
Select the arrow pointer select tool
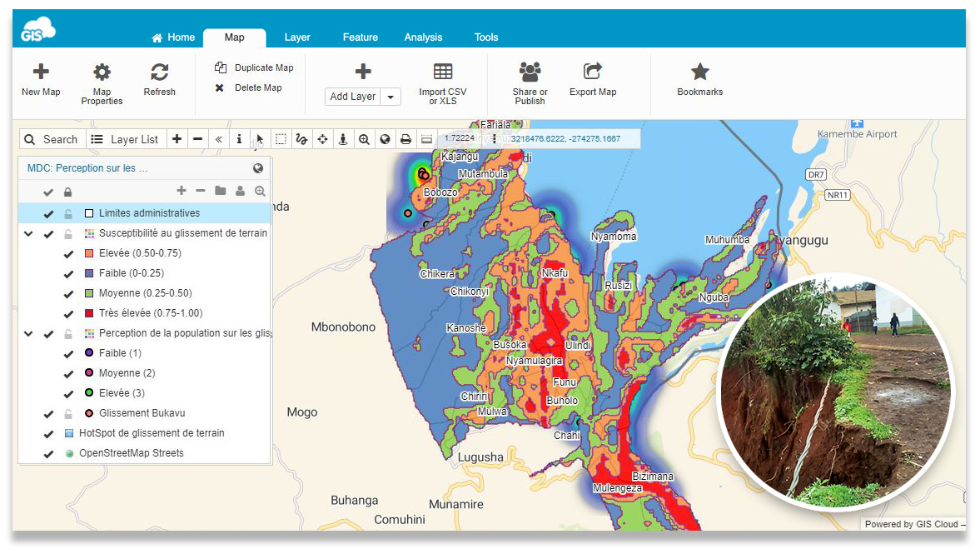click(x=260, y=139)
